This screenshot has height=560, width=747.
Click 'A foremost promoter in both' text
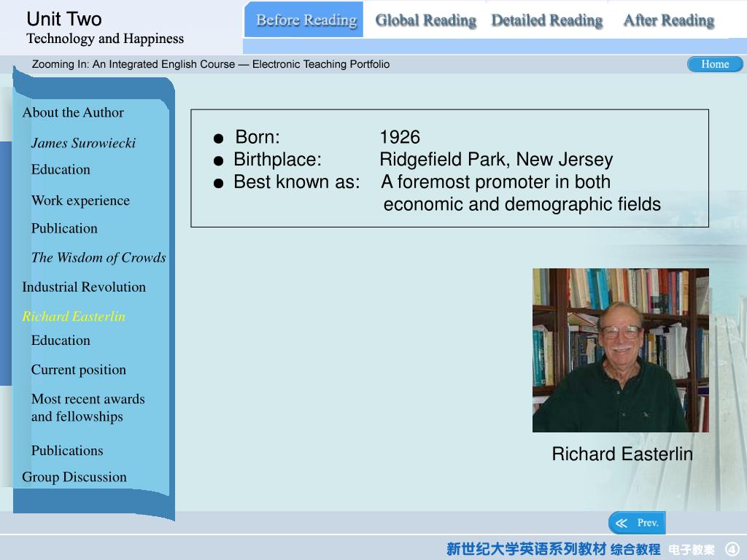click(495, 182)
